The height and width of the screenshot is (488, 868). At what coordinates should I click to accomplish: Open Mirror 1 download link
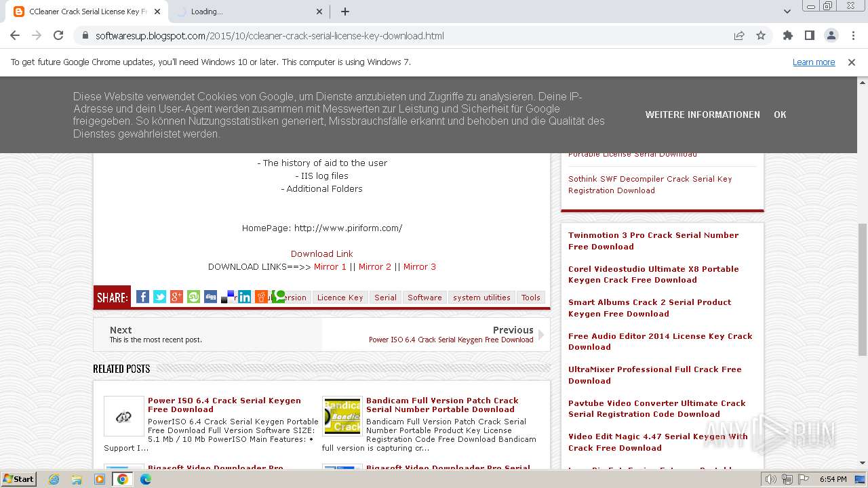click(x=330, y=266)
